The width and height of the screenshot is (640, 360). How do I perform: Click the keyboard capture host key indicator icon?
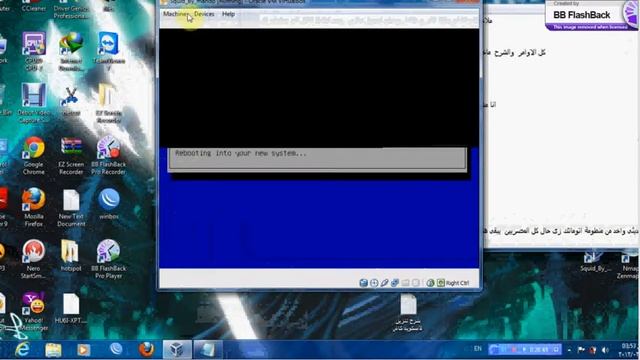(440, 283)
